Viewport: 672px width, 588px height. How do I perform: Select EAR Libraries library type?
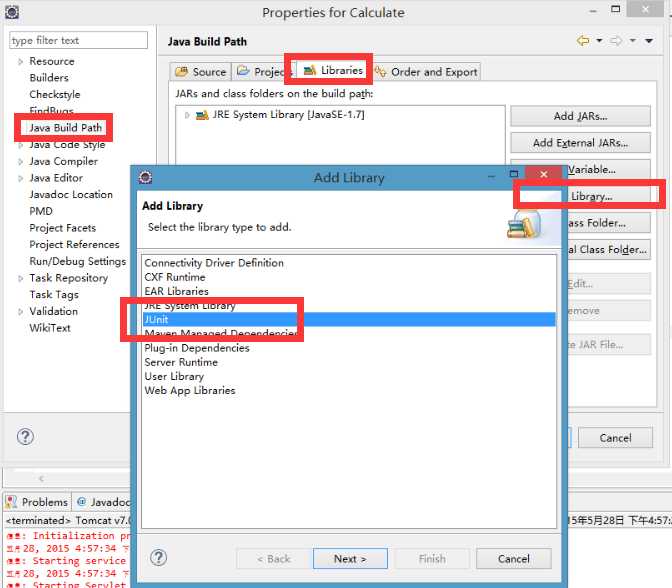pos(349,291)
